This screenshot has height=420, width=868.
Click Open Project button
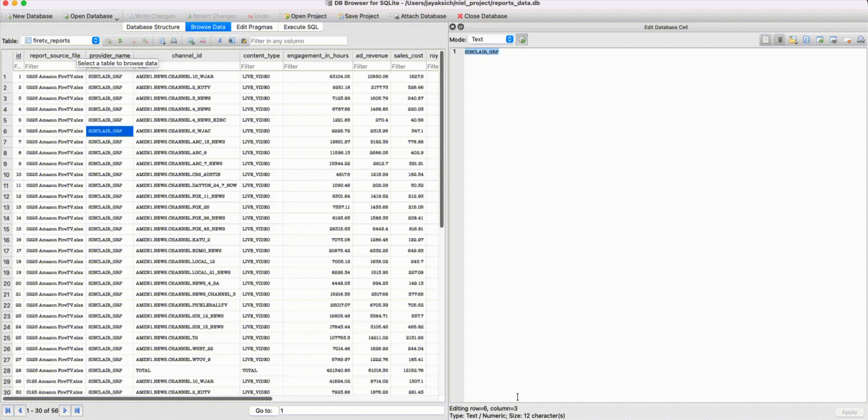[305, 16]
